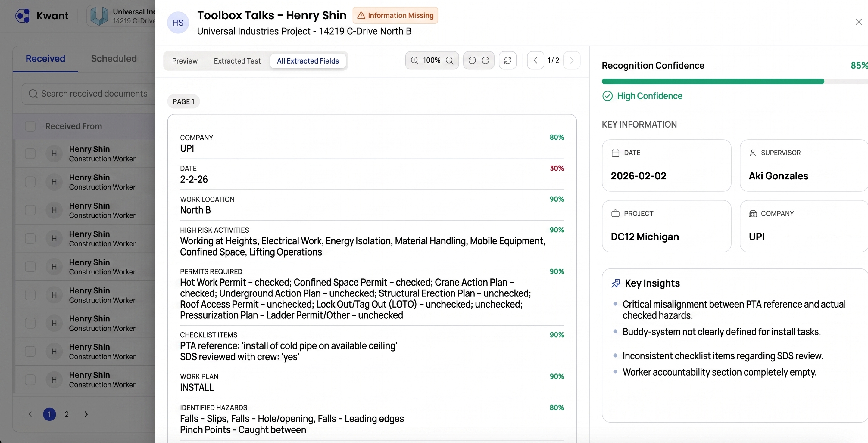
Task: Click the WORK LOCATION value 'North B'
Action: click(195, 210)
